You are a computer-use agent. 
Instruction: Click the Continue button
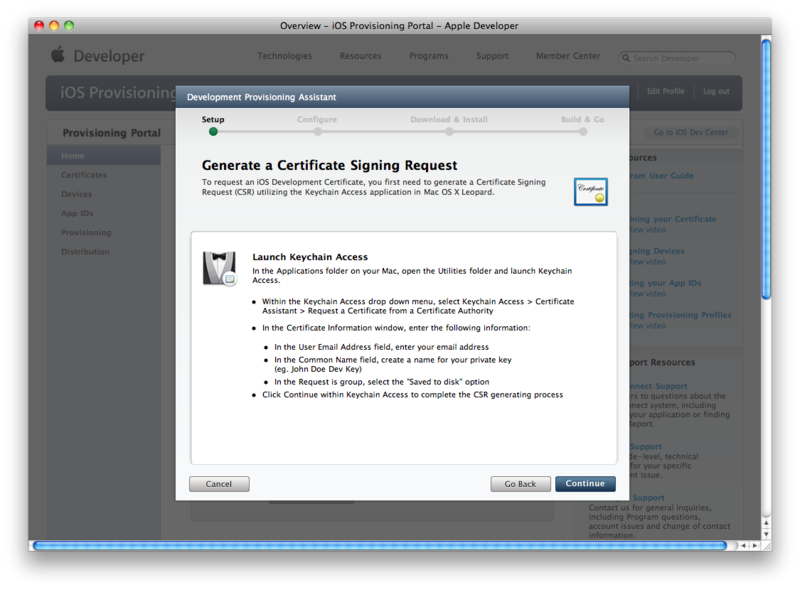point(585,483)
